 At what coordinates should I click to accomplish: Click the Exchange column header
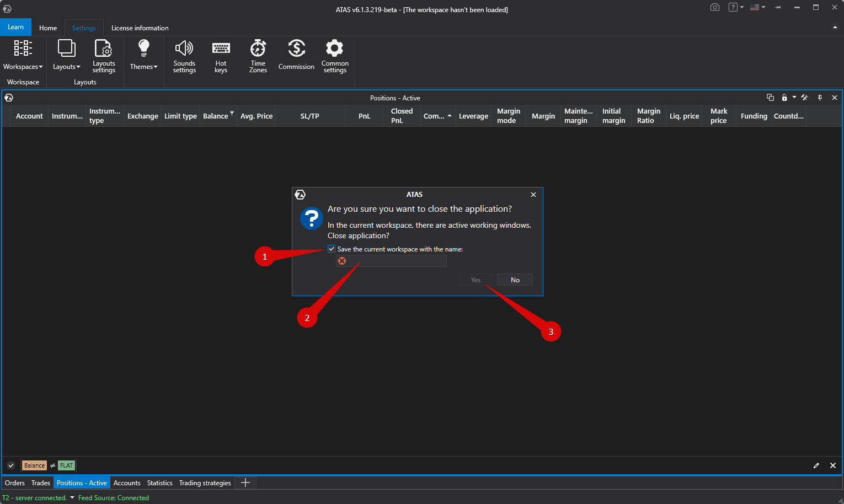coord(142,116)
